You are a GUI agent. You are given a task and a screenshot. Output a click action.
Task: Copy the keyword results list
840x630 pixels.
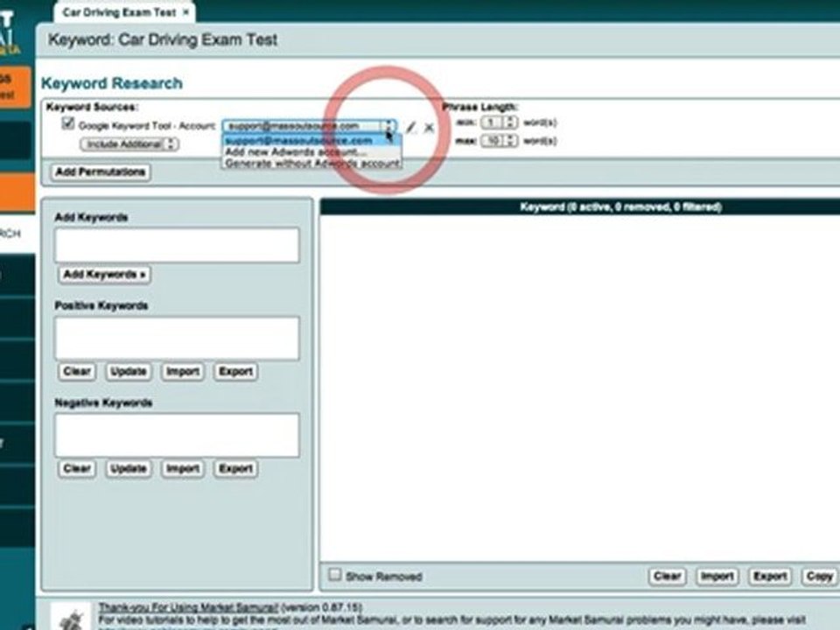click(x=819, y=577)
